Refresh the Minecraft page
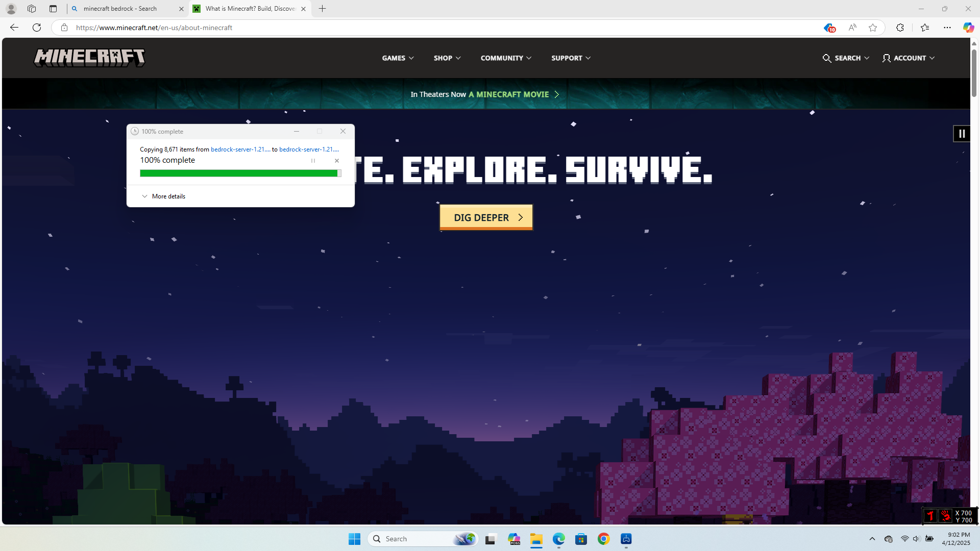Screen dimensions: 980x551 point(37,28)
